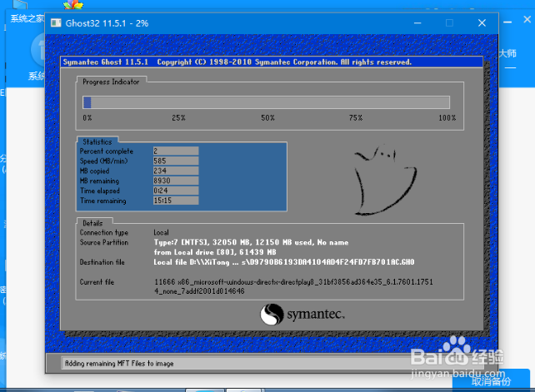Viewport: 535px width, 392px height.
Task: Click the 'Progress Indicator' group label
Action: point(111,82)
